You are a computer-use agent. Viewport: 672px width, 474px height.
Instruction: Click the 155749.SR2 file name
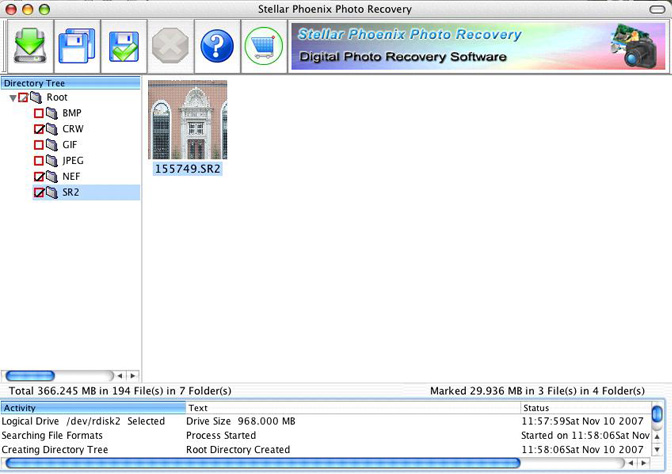[188, 169]
